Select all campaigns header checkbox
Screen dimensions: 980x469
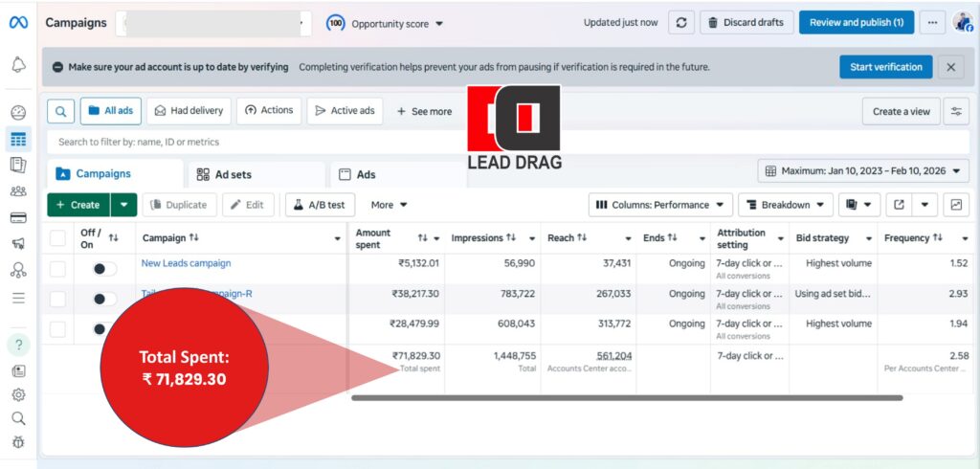click(58, 237)
